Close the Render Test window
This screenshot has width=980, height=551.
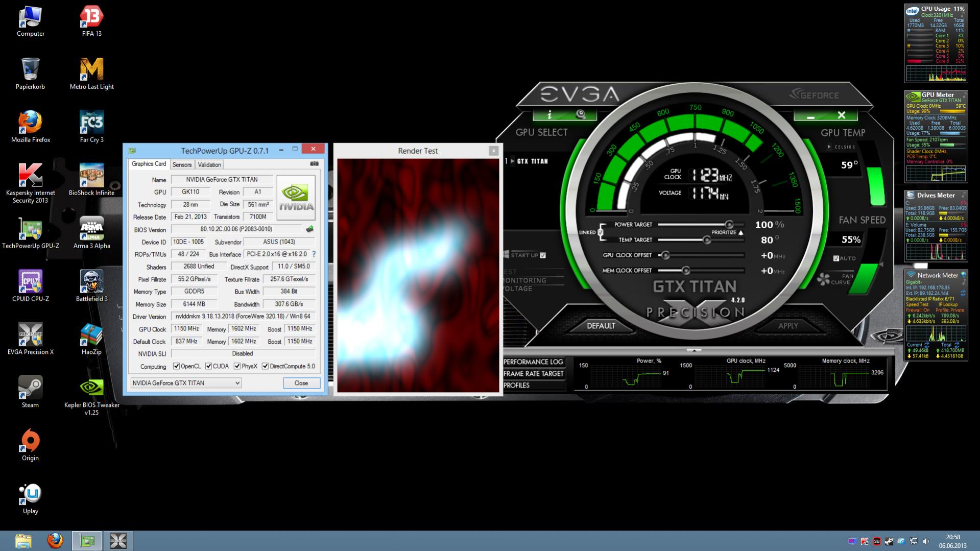point(493,151)
